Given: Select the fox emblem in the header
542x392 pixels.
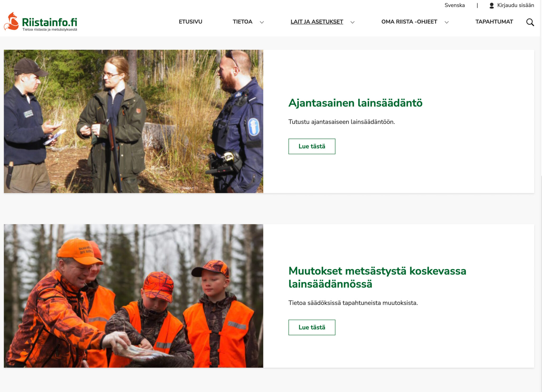Looking at the screenshot, I should [12, 22].
